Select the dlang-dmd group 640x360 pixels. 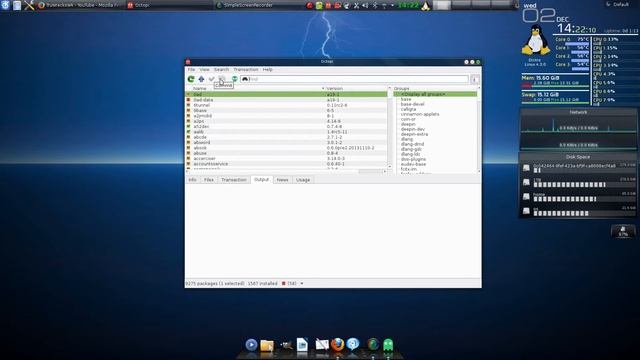point(412,144)
